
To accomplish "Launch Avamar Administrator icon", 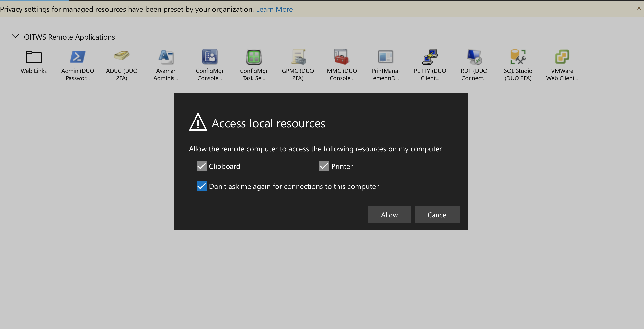I will tap(165, 57).
